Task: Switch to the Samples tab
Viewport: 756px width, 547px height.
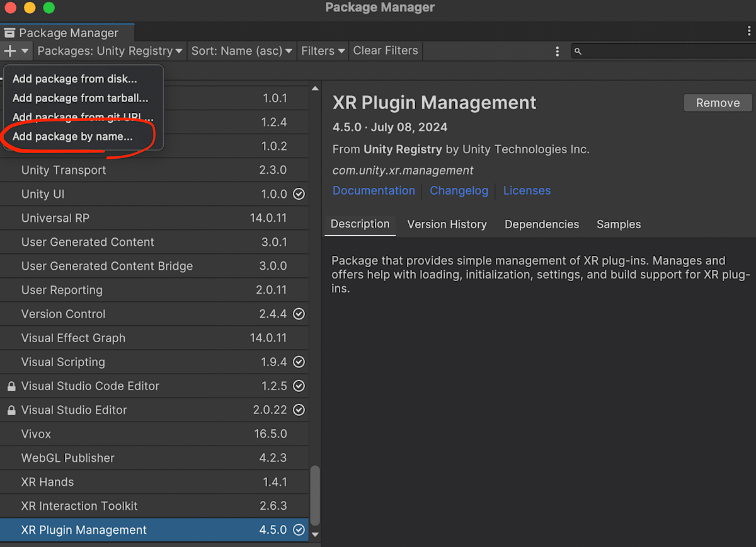Action: click(x=619, y=224)
